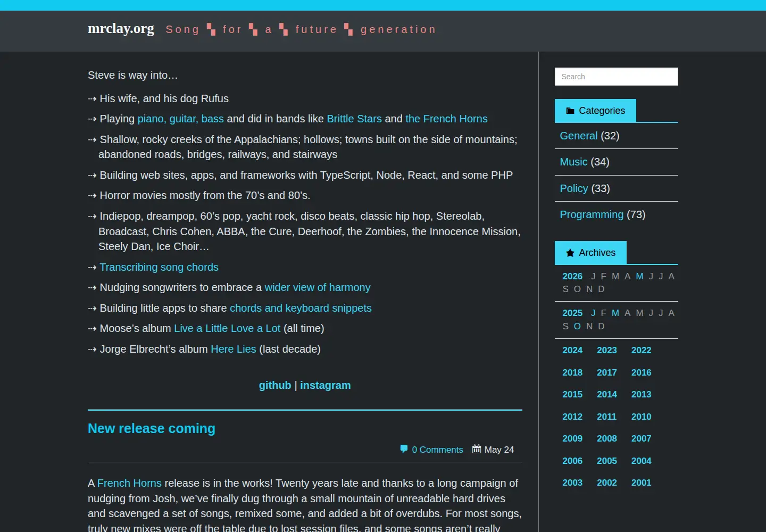Visit the chords and keyboard snippets link
766x532 pixels.
(301, 308)
